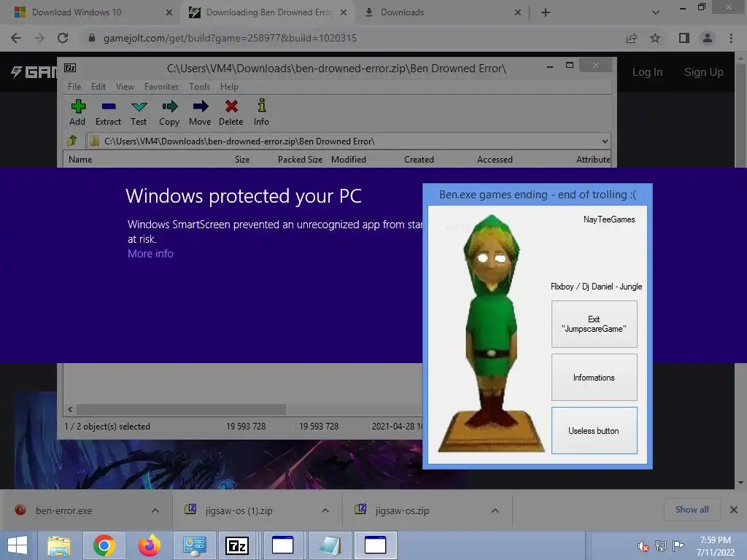Open Chrome side panel icon
747x560 pixels.
(684, 38)
